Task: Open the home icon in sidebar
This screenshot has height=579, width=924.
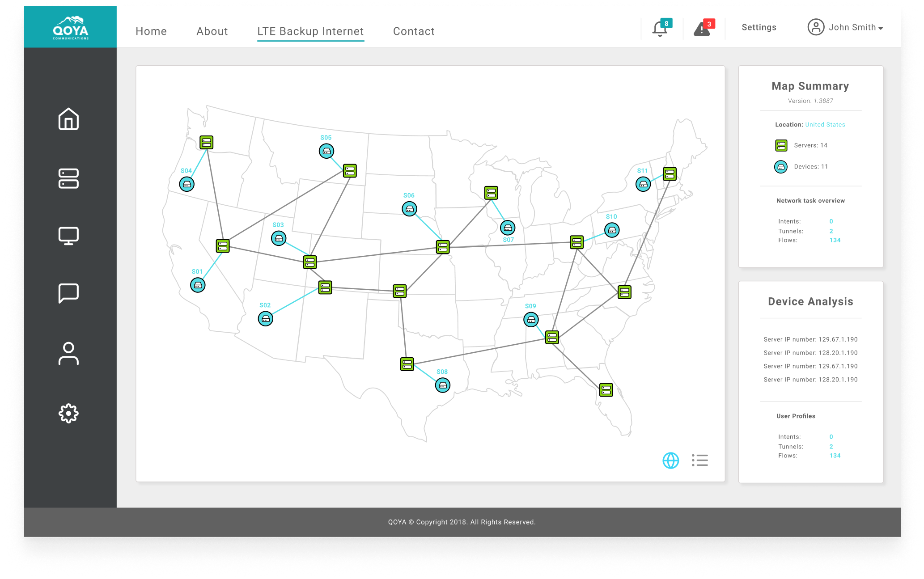Action: (68, 119)
